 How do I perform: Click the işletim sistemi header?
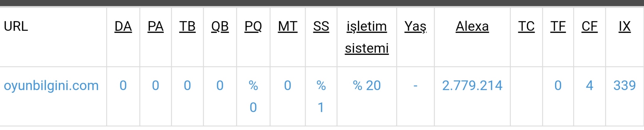[367, 37]
